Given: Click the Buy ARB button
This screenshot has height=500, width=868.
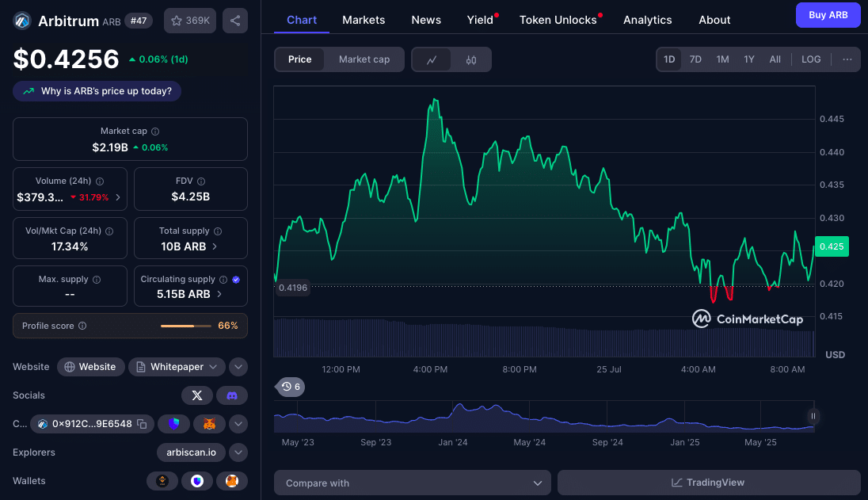Looking at the screenshot, I should pos(828,15).
